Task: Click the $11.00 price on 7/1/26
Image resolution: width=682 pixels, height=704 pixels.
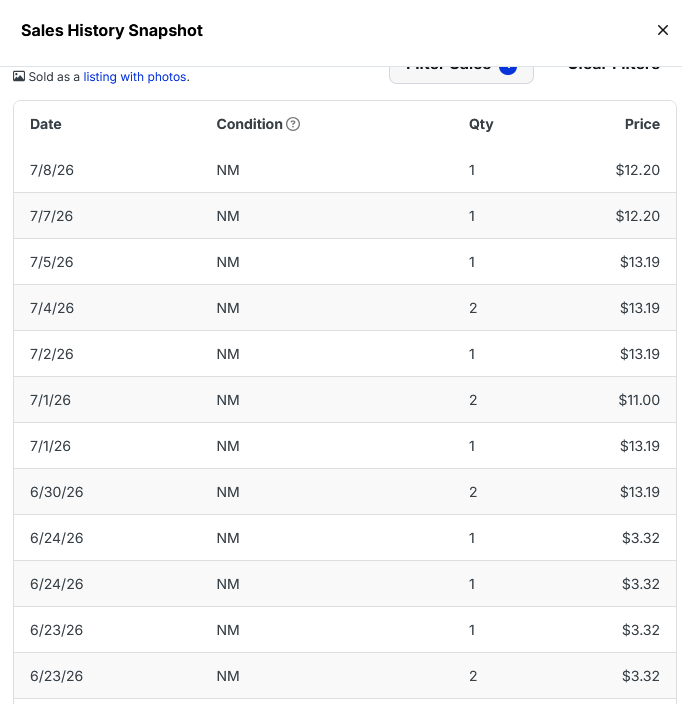Action: (639, 400)
